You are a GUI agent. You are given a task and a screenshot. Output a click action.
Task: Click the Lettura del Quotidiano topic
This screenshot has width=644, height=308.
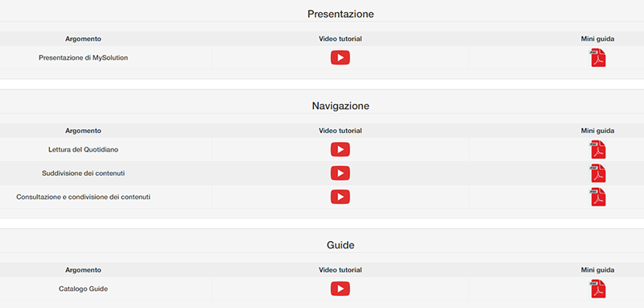coord(84,150)
